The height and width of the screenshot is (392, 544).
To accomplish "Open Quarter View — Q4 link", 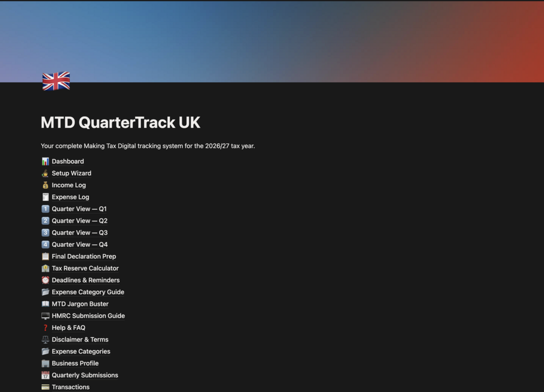I will click(x=80, y=245).
